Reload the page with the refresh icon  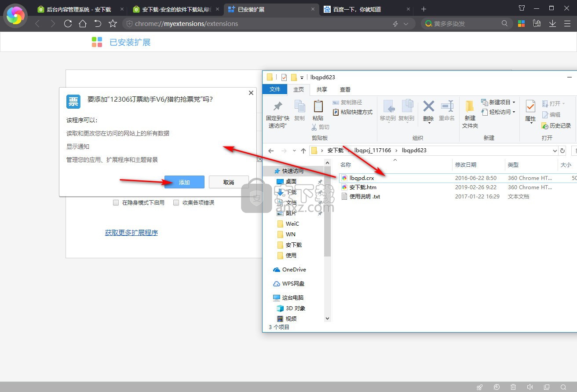tap(68, 24)
